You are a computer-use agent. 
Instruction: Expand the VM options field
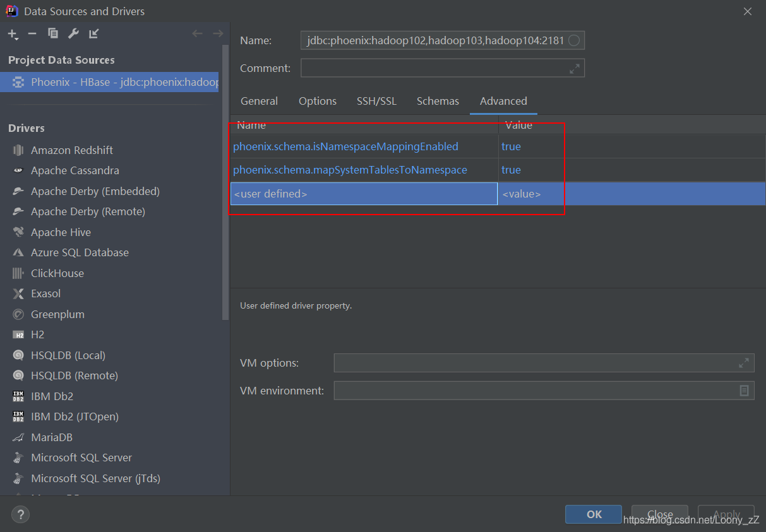coord(744,363)
